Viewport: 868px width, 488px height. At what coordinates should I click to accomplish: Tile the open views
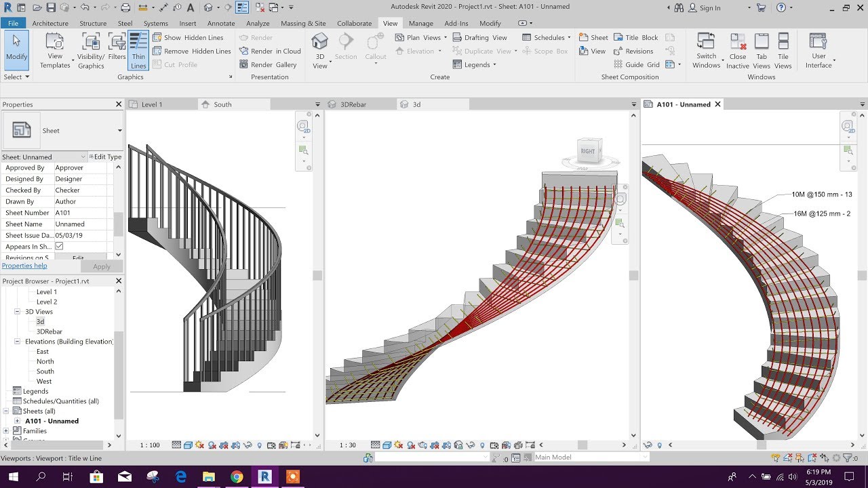pyautogui.click(x=783, y=47)
